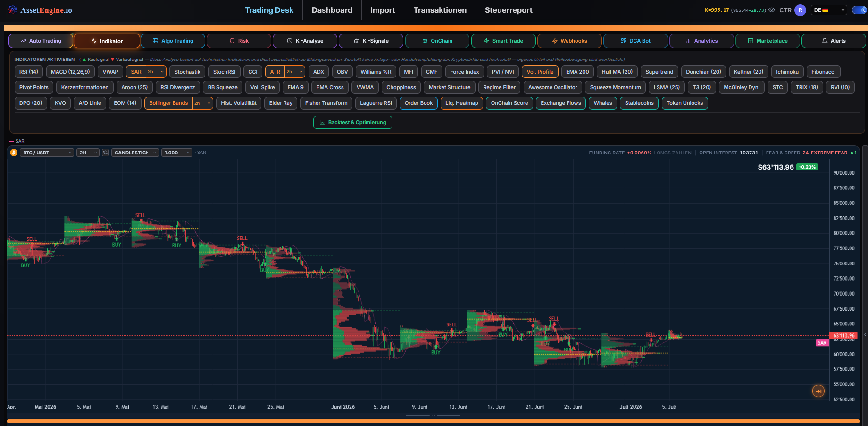Open the CANDLESTICK chart type dropdown
The height and width of the screenshot is (426, 868).
click(x=135, y=153)
